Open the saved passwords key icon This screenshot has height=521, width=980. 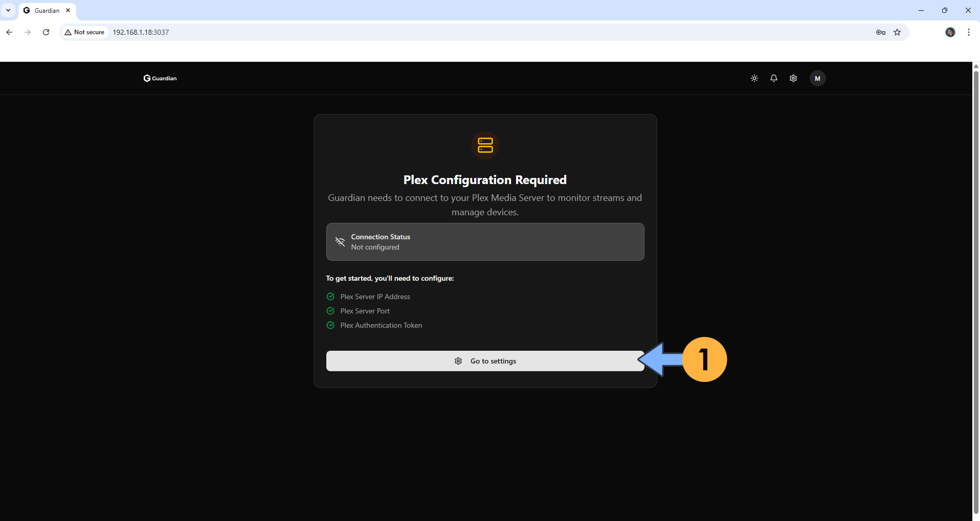click(880, 32)
